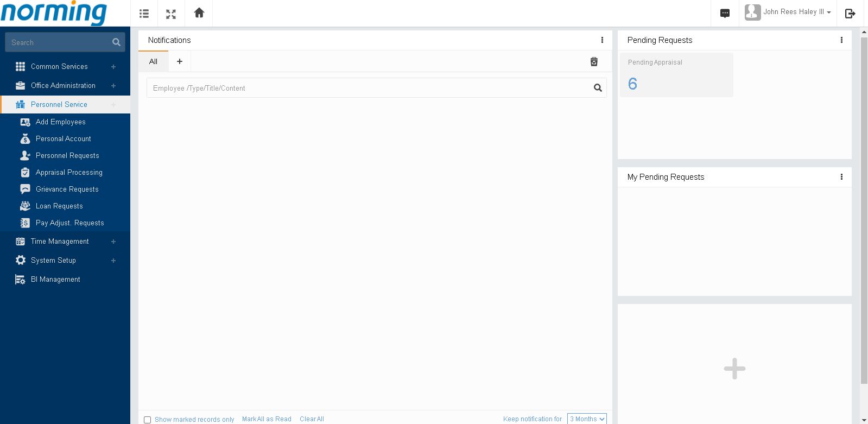The height and width of the screenshot is (424, 868).
Task: Click the Norming logo
Action: point(54,12)
